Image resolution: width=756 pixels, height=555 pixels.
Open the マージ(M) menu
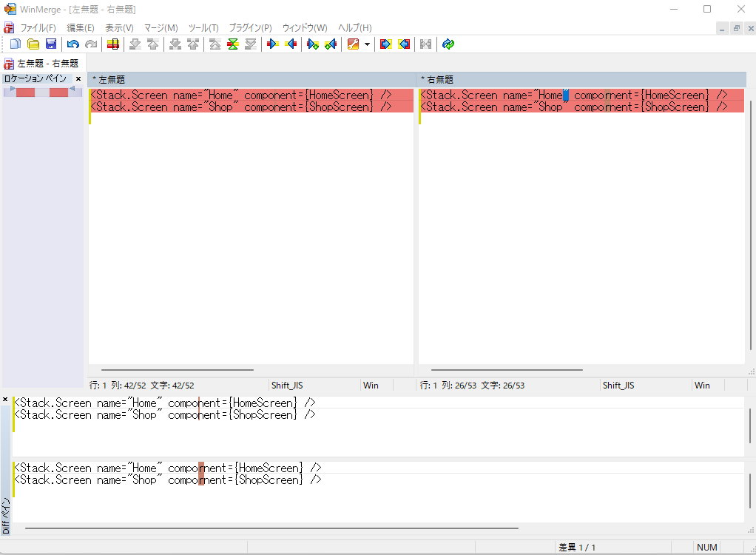point(161,28)
